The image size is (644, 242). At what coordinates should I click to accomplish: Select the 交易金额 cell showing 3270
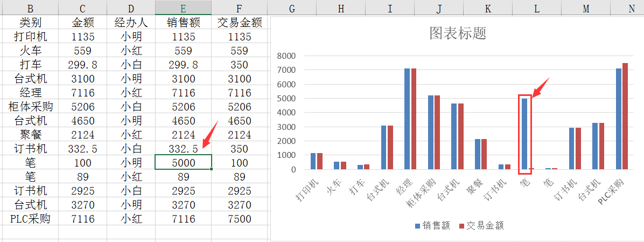[x=240, y=204]
